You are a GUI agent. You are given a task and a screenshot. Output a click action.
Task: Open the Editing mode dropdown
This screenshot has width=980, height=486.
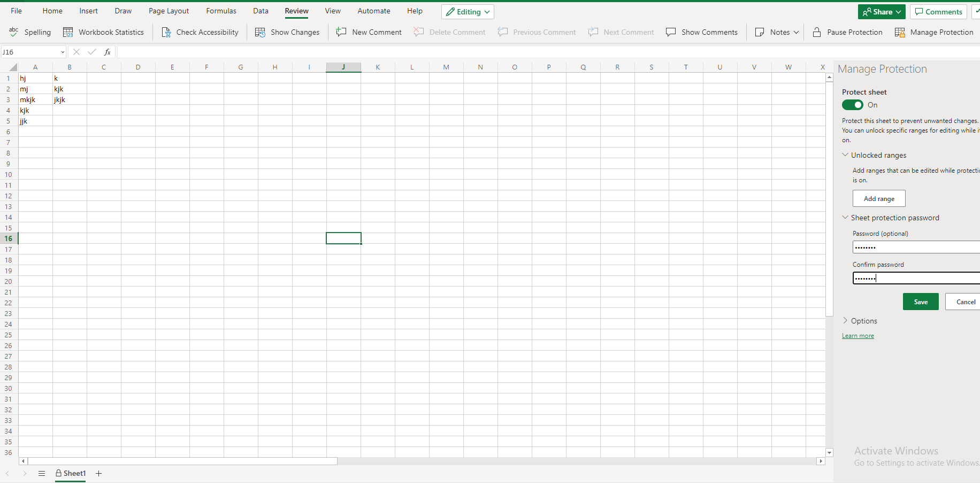468,12
